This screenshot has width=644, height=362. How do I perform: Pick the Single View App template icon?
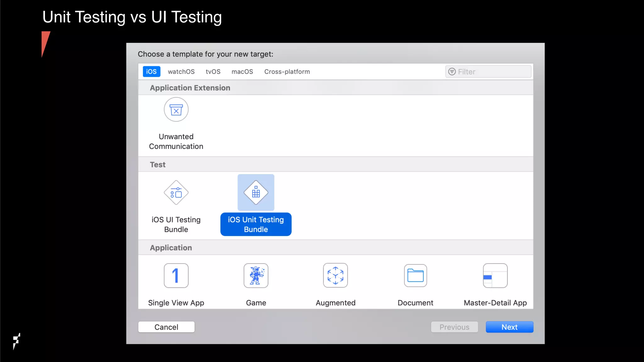point(176,276)
